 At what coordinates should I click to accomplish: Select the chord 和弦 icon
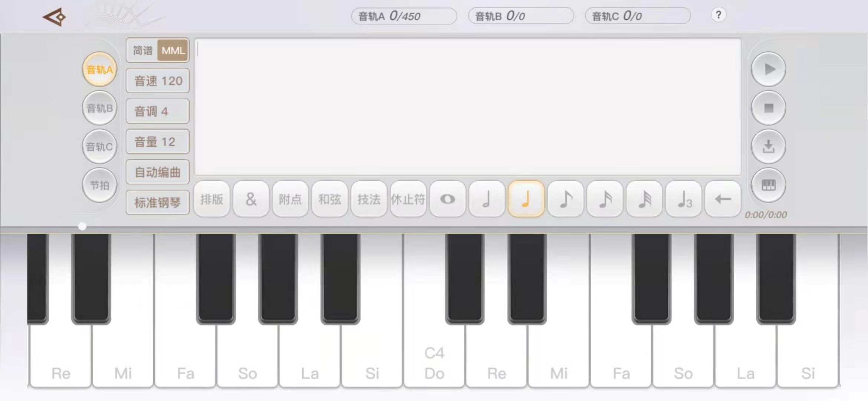(x=329, y=199)
